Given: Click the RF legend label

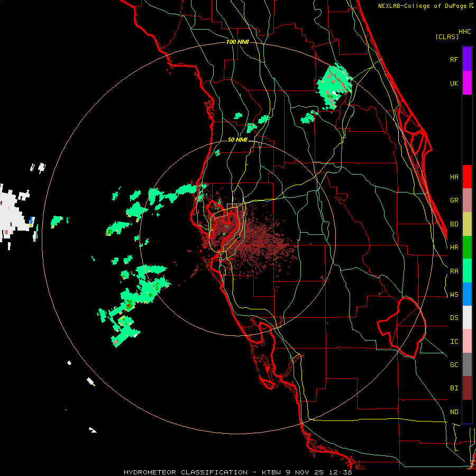Looking at the screenshot, I should [454, 59].
